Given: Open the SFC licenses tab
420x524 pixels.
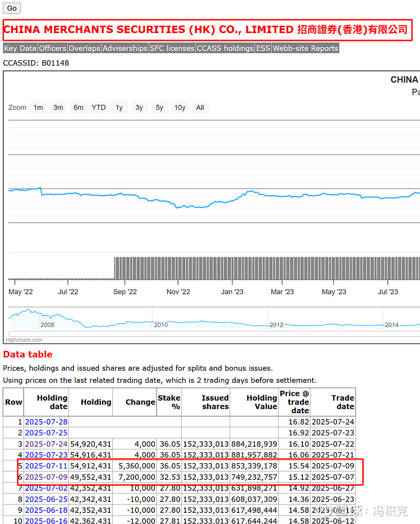Looking at the screenshot, I should click(x=172, y=48).
